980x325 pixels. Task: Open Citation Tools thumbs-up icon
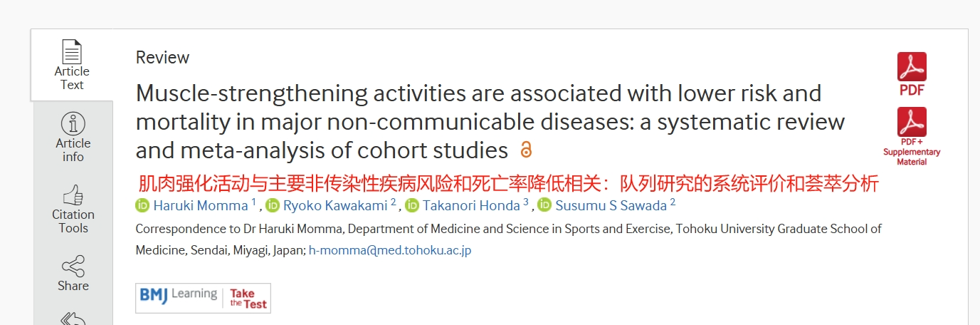(x=73, y=195)
